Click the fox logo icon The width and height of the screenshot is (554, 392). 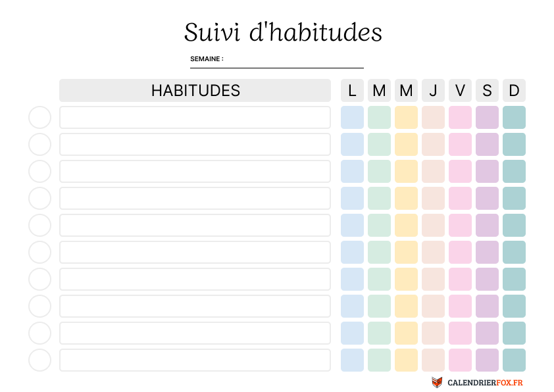[437, 382]
